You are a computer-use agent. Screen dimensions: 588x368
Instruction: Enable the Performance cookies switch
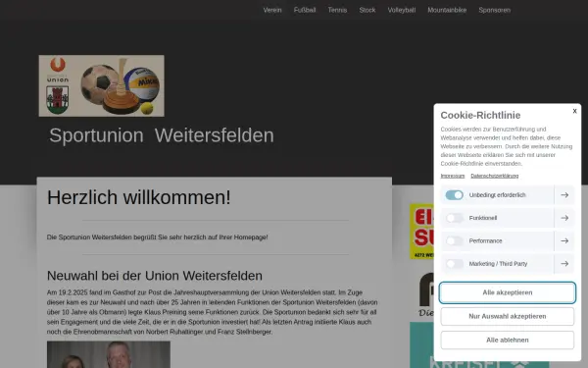pos(454,240)
